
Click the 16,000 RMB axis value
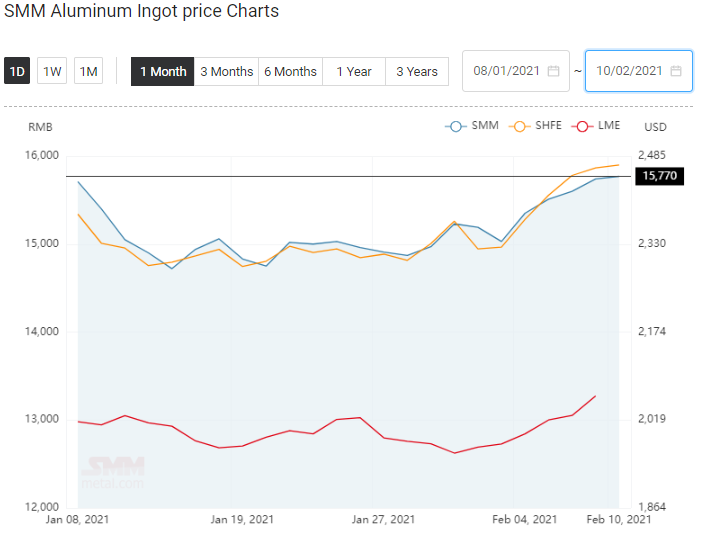pos(42,155)
